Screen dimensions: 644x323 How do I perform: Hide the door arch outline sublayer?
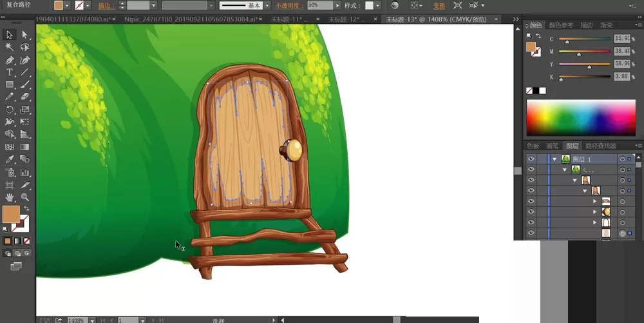[x=531, y=222]
